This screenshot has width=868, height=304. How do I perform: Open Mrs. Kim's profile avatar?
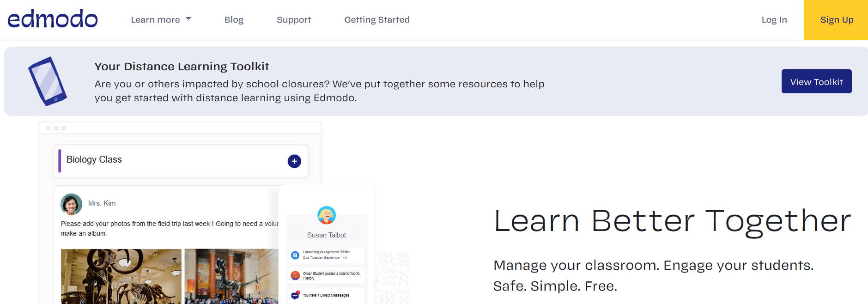click(x=71, y=203)
